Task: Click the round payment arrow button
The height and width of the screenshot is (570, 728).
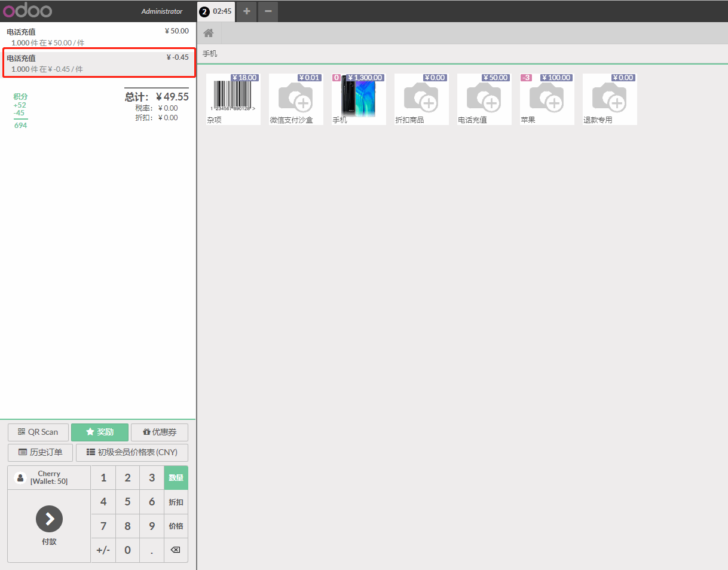Action: [49, 519]
